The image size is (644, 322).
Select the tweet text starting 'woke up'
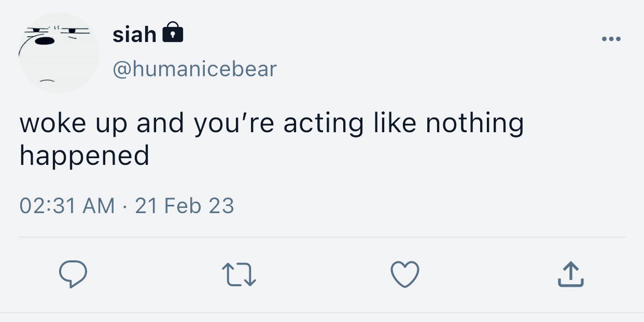[272, 139]
